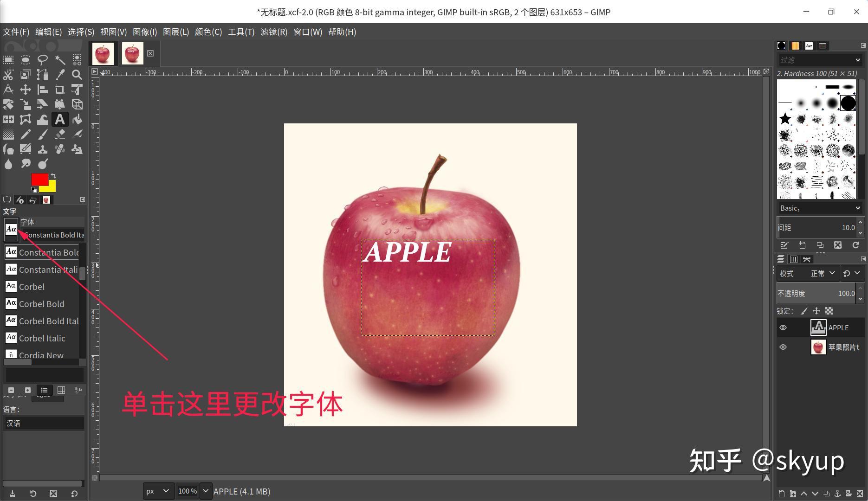868x501 pixels.
Task: Create a new layer
Action: pyautogui.click(x=782, y=494)
